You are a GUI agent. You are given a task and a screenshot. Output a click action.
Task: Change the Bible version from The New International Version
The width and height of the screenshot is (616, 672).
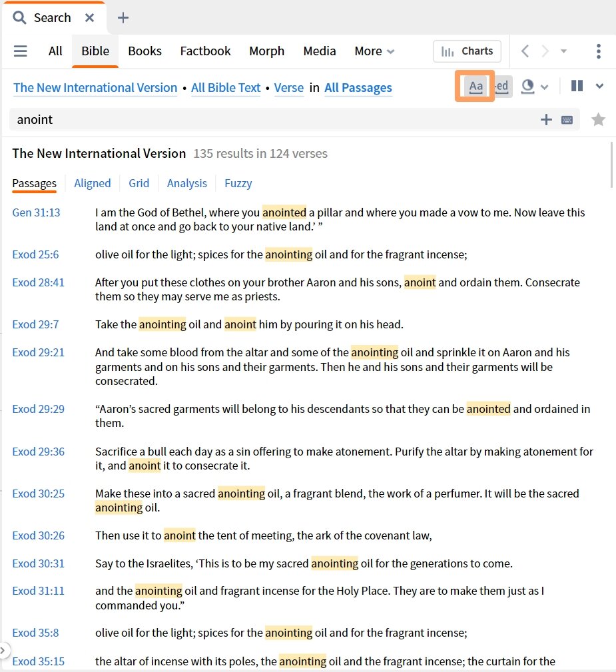95,87
